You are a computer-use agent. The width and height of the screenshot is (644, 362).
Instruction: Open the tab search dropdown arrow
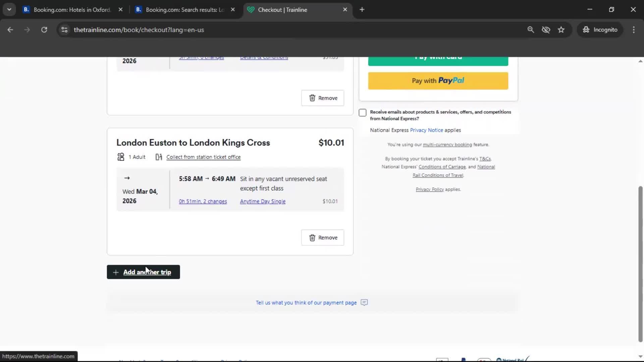click(9, 9)
